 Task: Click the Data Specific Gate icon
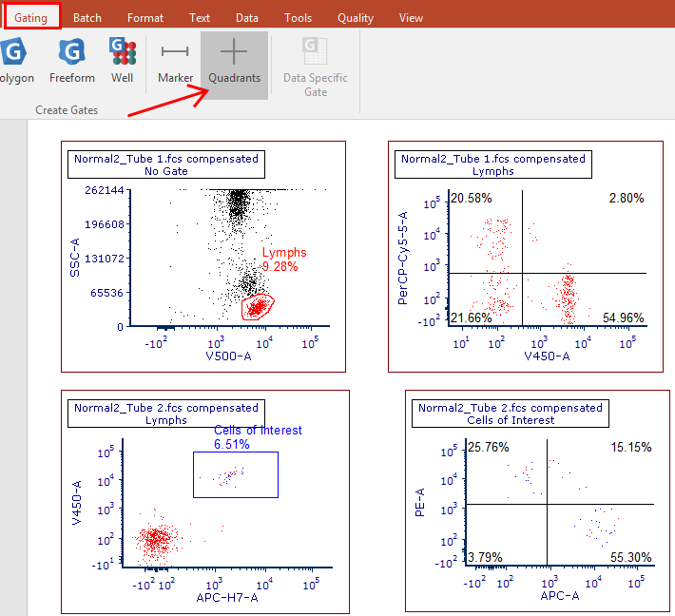(x=315, y=67)
